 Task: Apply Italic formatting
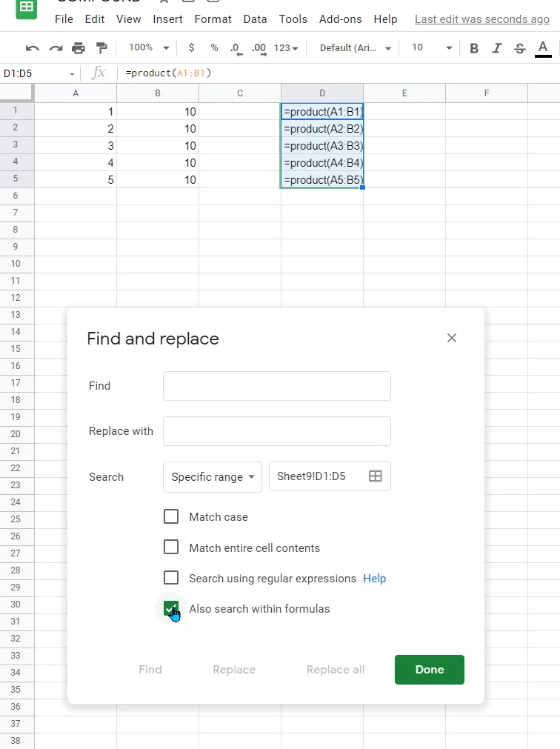(497, 48)
